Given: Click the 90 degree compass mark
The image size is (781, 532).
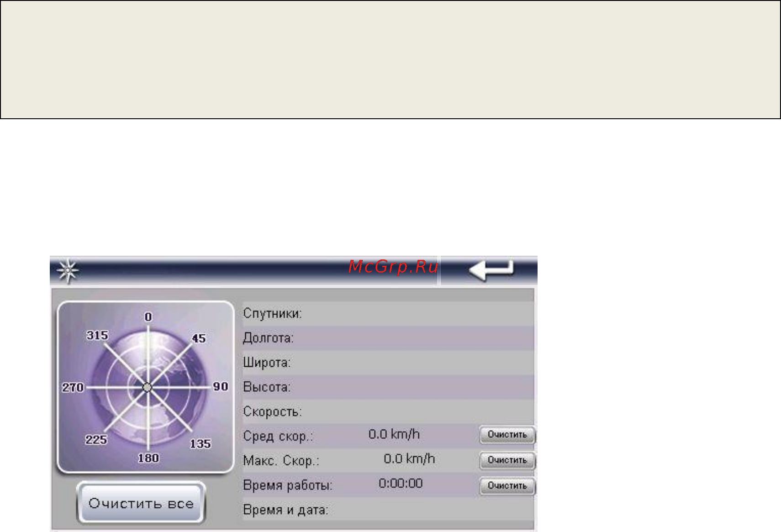Looking at the screenshot, I should click(x=221, y=386).
